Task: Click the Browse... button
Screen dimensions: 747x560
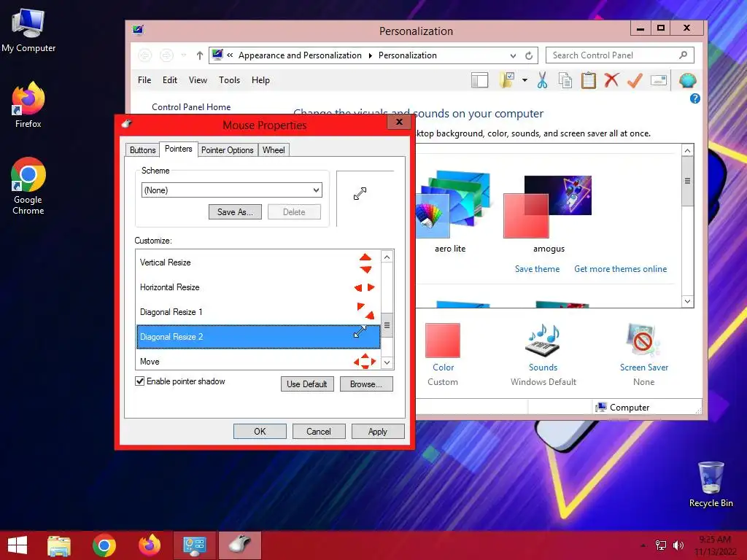Action: [366, 384]
